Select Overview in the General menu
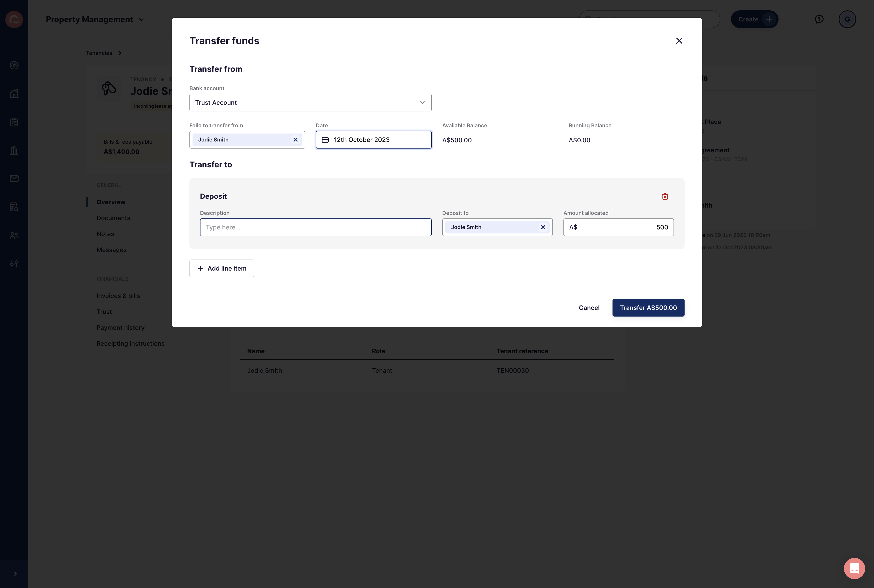 coord(111,202)
